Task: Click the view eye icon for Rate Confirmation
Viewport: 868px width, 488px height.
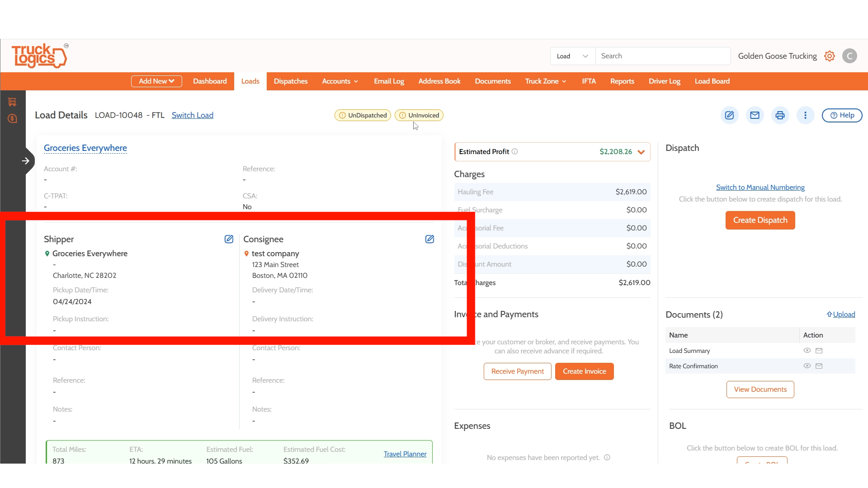Action: coord(807,366)
